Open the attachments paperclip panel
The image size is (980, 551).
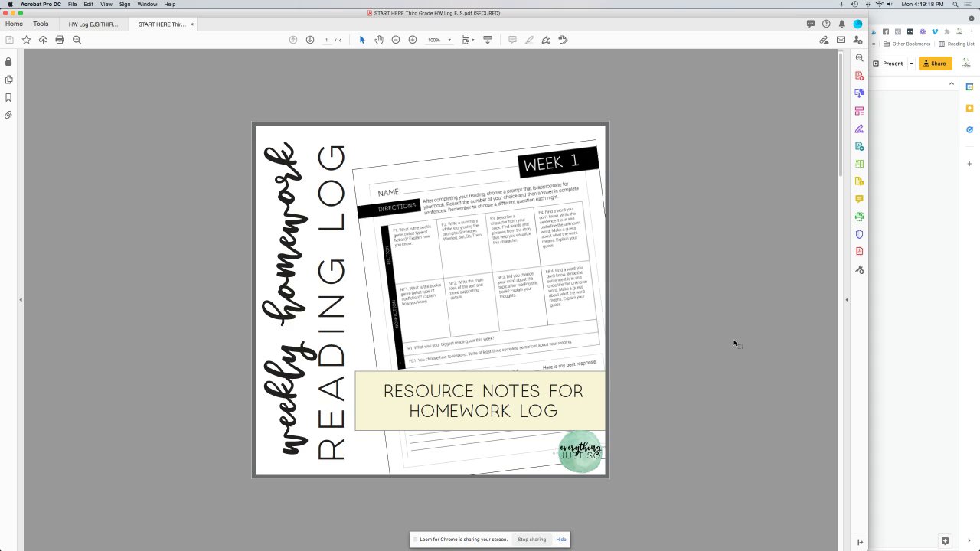[8, 115]
